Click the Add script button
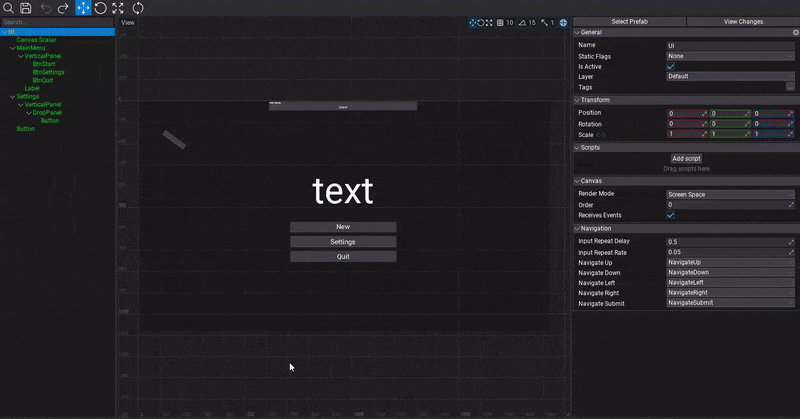 [686, 159]
